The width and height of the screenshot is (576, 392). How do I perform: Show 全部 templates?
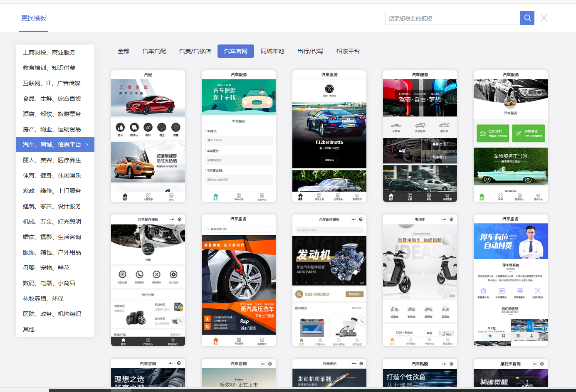124,51
